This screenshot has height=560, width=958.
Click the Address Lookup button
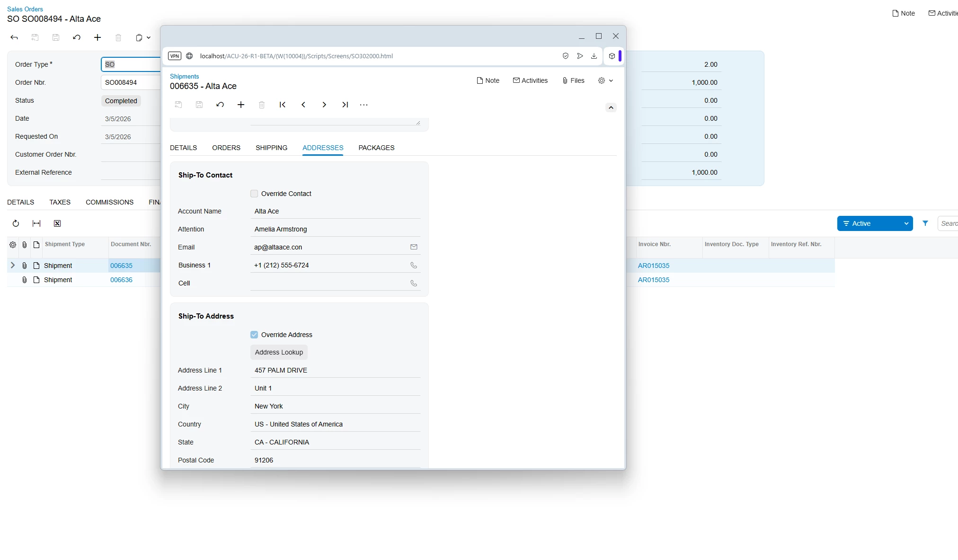click(x=279, y=352)
